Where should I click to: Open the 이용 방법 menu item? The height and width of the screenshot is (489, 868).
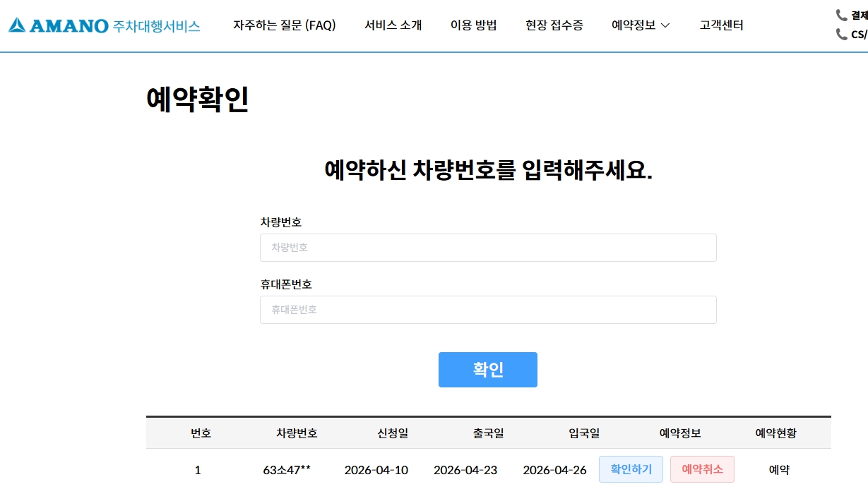[x=474, y=25]
